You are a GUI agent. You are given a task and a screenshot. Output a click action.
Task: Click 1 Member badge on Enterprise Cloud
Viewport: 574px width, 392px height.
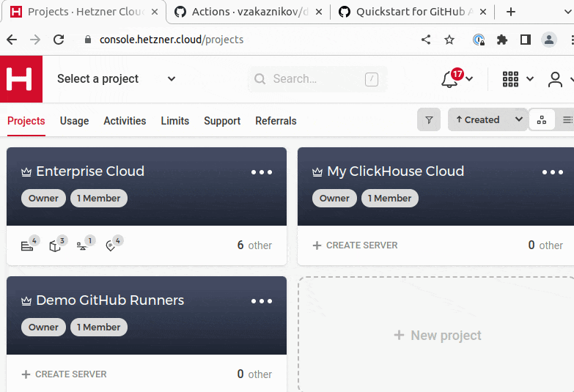point(98,199)
